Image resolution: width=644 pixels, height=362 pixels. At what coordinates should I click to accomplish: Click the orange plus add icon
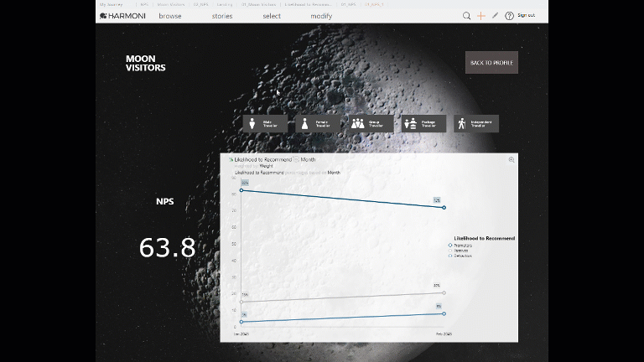(481, 16)
